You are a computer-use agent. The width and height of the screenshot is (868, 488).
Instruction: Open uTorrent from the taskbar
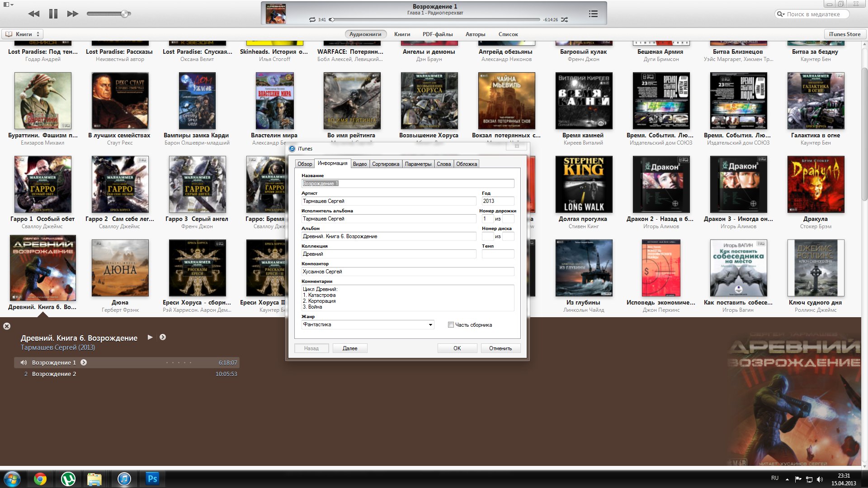[68, 479]
